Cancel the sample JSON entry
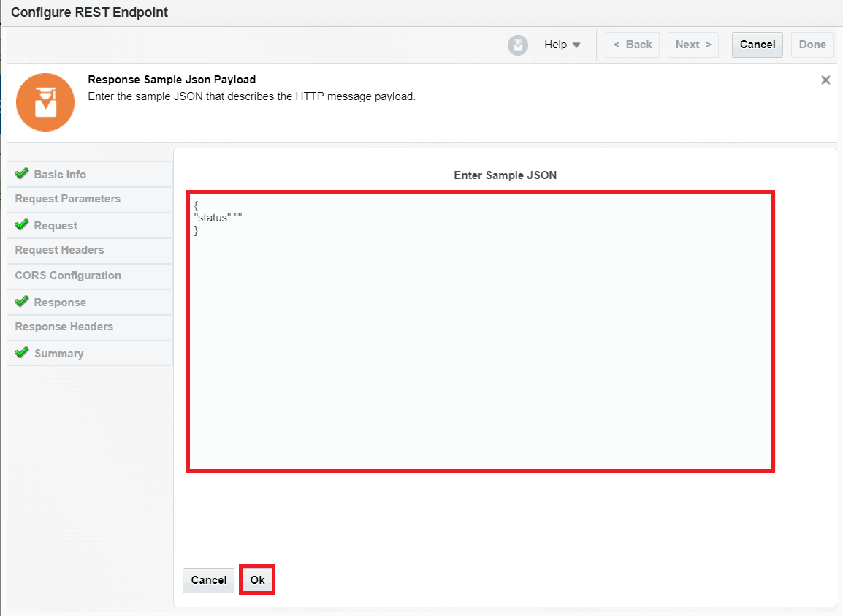The height and width of the screenshot is (616, 843). (208, 580)
